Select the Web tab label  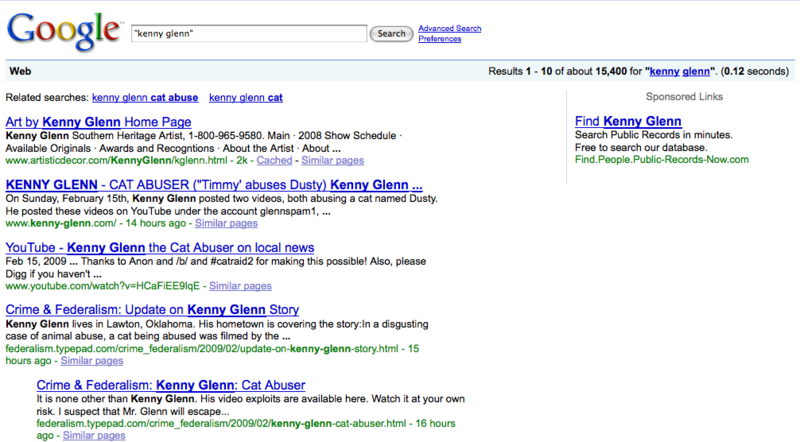(x=18, y=72)
